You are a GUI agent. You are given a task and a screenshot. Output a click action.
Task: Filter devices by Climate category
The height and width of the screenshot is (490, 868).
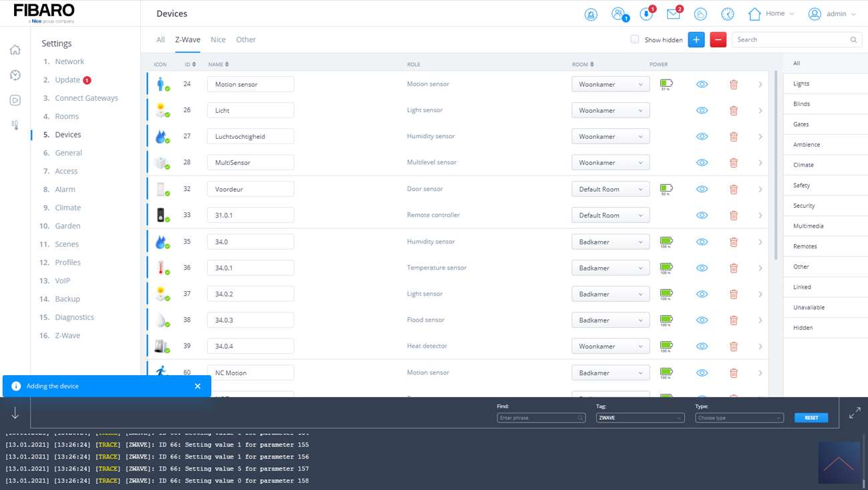[803, 165]
